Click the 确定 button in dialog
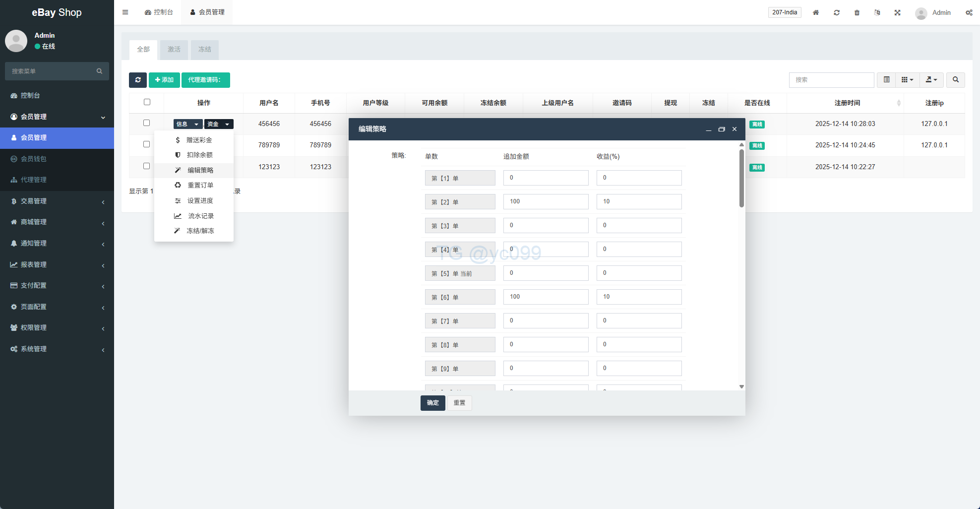 coord(432,403)
